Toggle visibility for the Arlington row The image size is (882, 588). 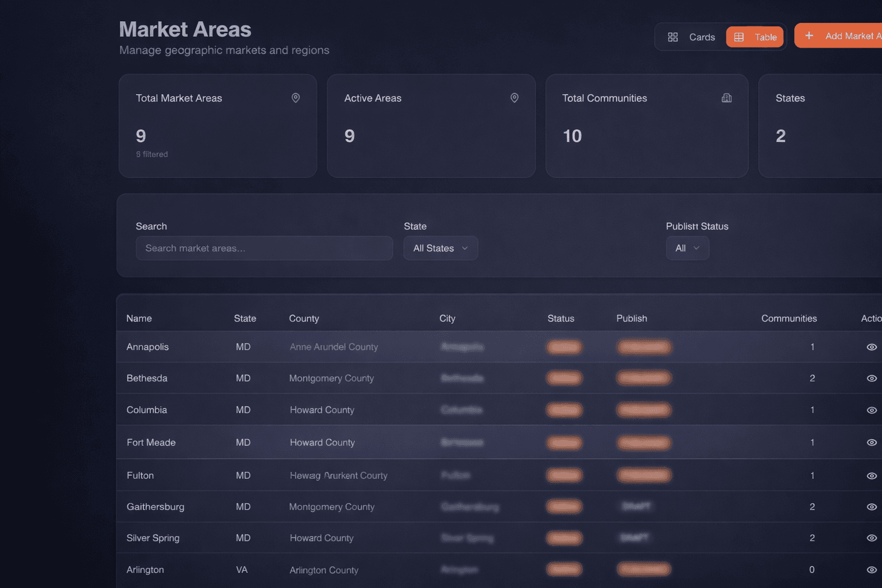click(872, 569)
